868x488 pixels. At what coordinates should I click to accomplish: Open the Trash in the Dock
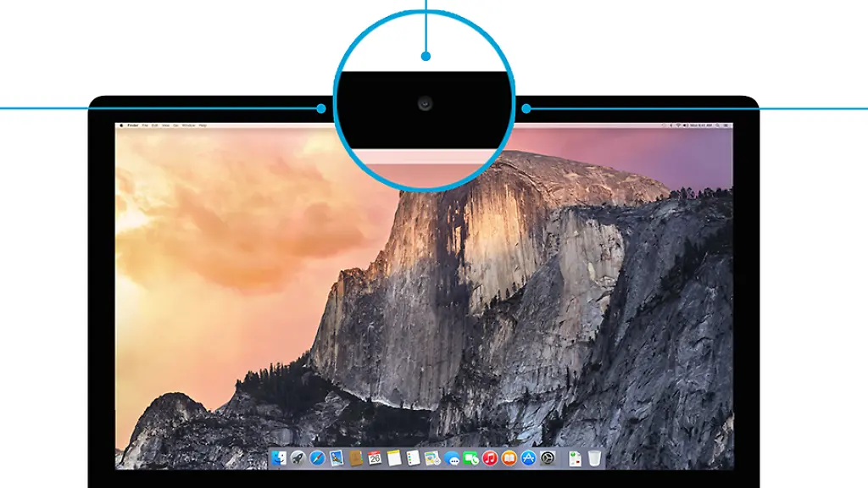tap(594, 458)
